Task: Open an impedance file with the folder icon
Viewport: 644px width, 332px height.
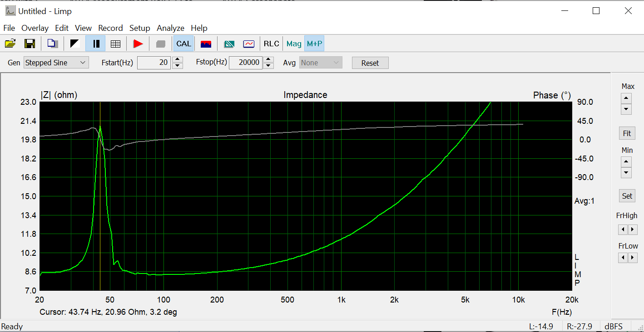Action: click(10, 44)
